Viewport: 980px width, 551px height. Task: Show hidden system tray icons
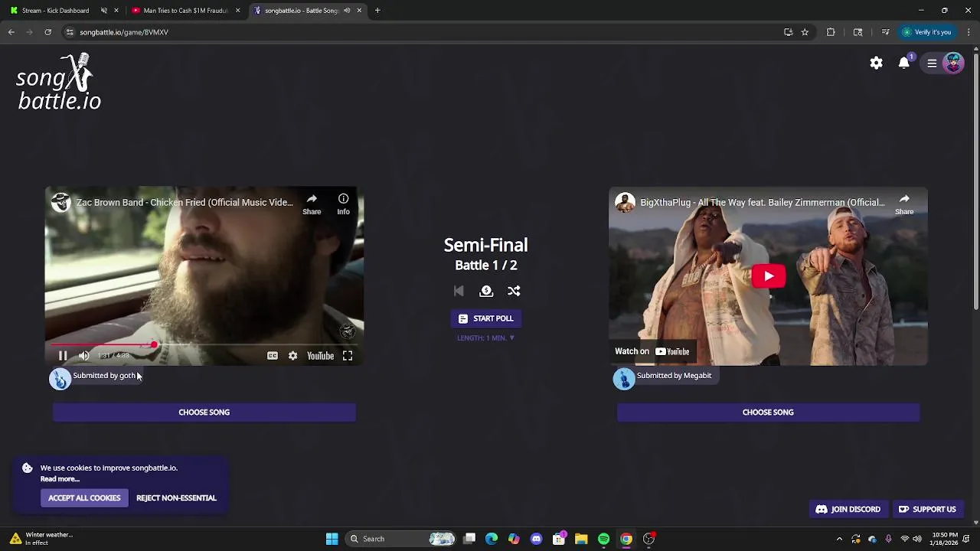pos(839,539)
